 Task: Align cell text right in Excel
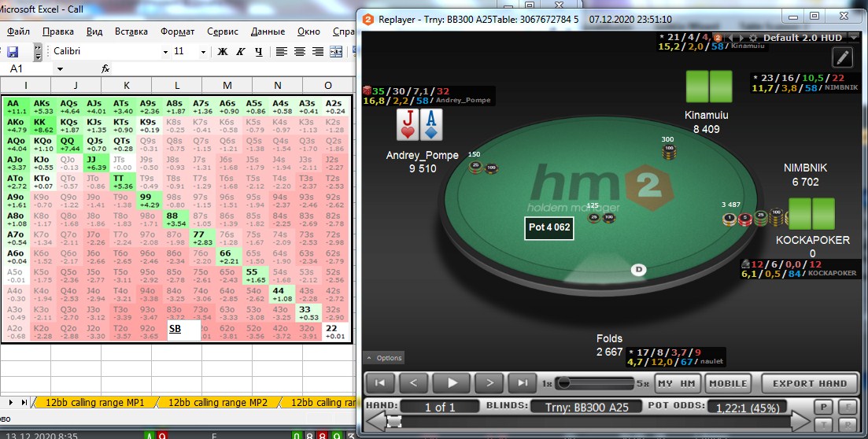tap(318, 51)
